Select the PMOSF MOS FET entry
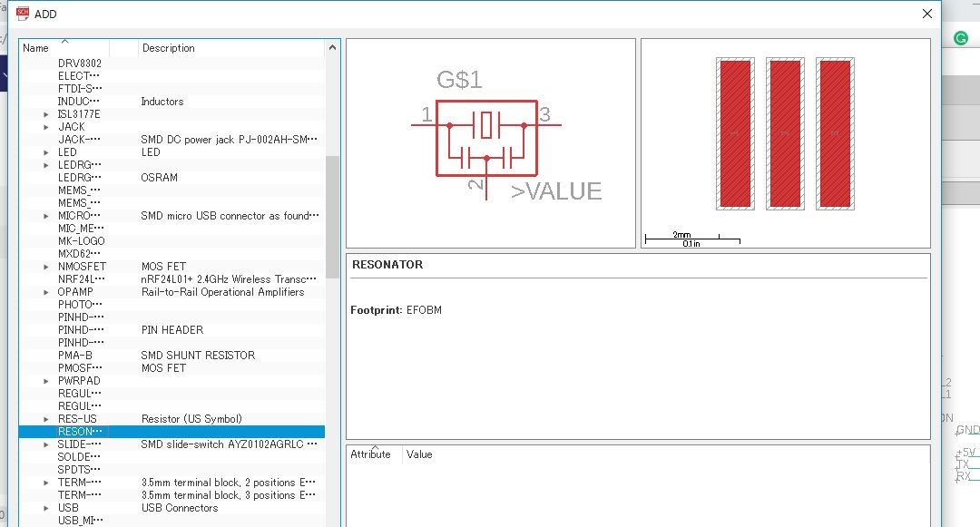 point(171,367)
